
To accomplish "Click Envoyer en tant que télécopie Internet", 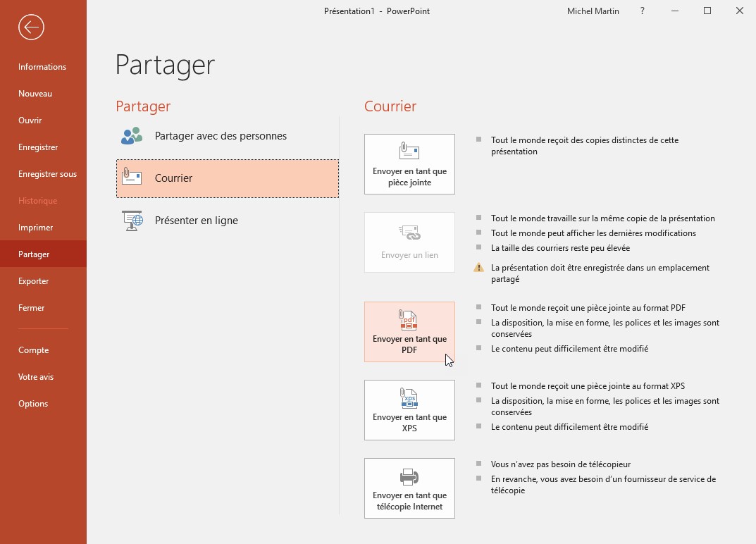I will (409, 488).
